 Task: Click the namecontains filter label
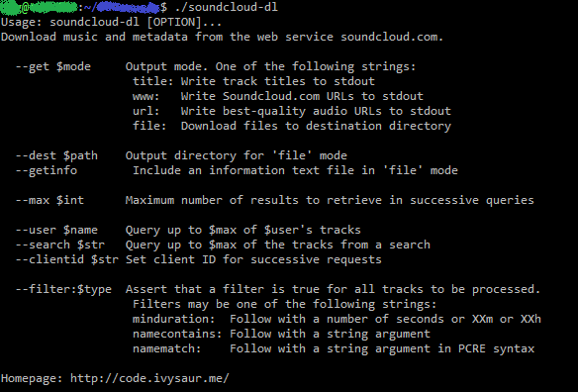pos(177,334)
